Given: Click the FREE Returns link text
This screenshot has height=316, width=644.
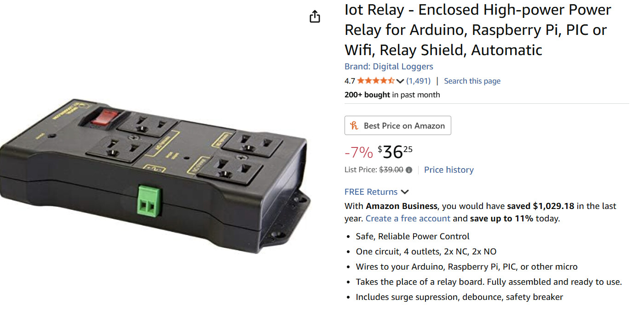Looking at the screenshot, I should click(x=371, y=192).
